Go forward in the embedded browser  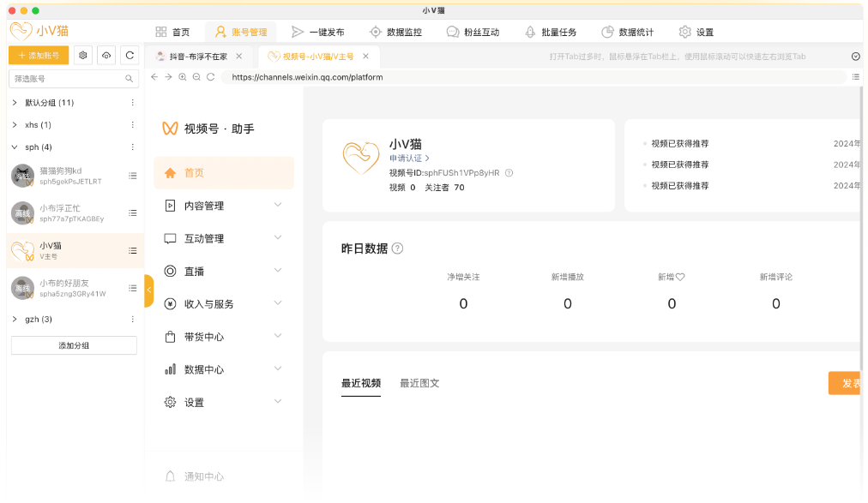[168, 77]
